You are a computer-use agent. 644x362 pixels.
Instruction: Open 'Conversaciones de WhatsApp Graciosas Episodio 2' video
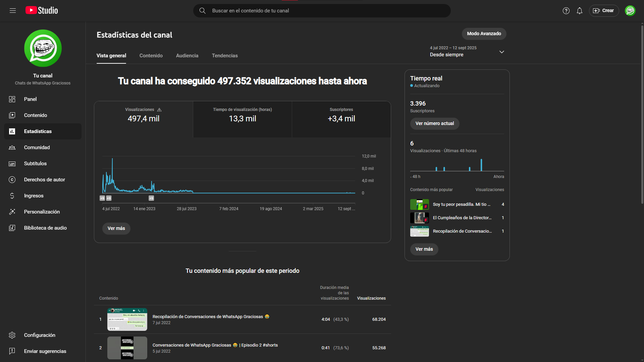pyautogui.click(x=215, y=345)
